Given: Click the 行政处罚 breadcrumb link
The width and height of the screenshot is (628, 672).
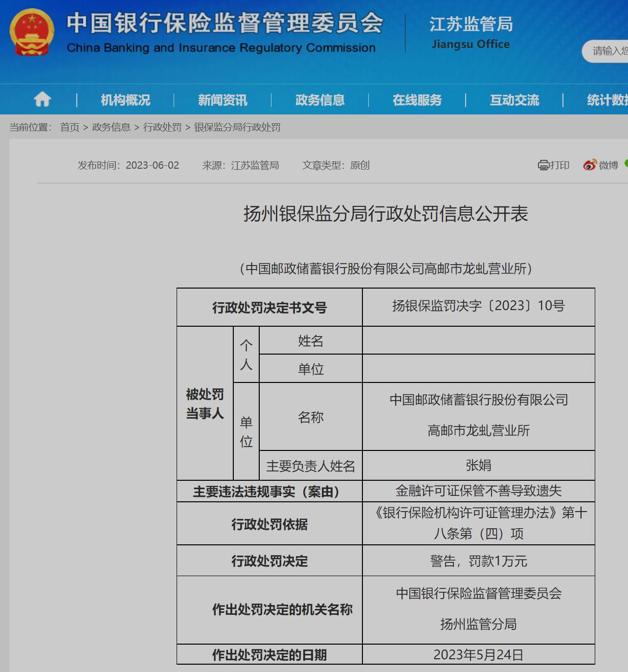Looking at the screenshot, I should pyautogui.click(x=162, y=128).
